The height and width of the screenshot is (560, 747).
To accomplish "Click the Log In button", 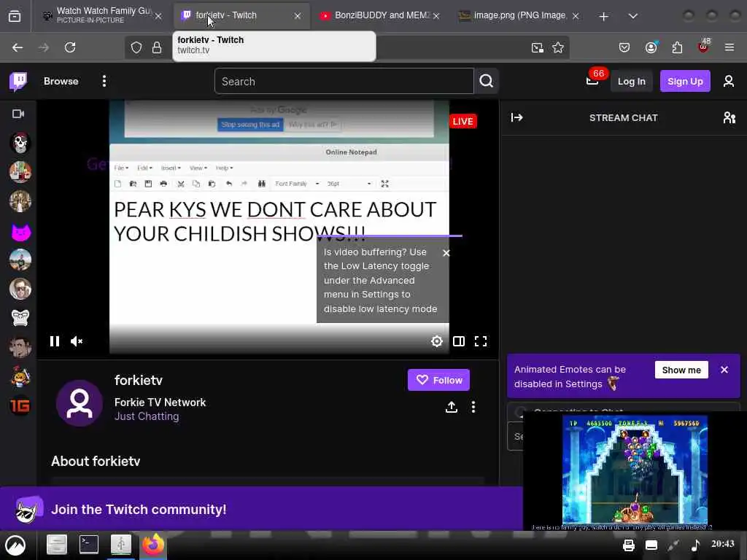I will coord(631,82).
